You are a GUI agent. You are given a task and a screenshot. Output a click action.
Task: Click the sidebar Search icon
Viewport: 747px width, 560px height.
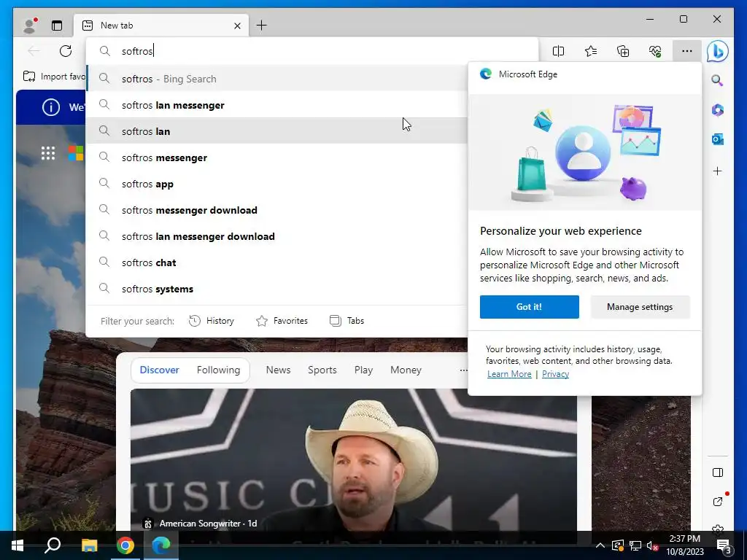pos(718,80)
